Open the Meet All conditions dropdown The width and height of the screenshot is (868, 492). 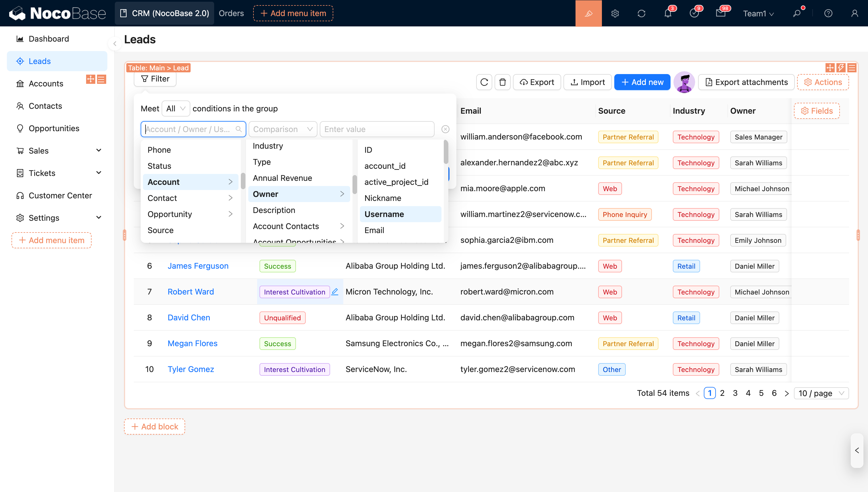pyautogui.click(x=175, y=109)
